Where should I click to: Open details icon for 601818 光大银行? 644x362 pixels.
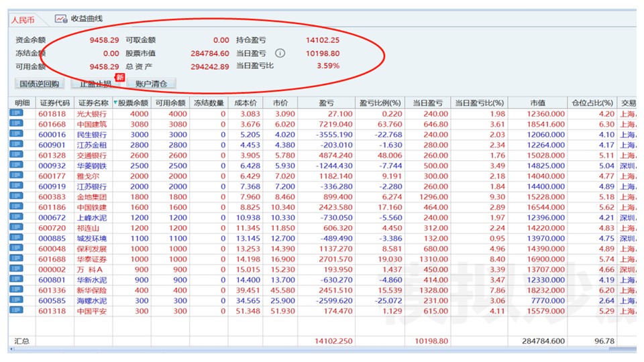coord(16,113)
